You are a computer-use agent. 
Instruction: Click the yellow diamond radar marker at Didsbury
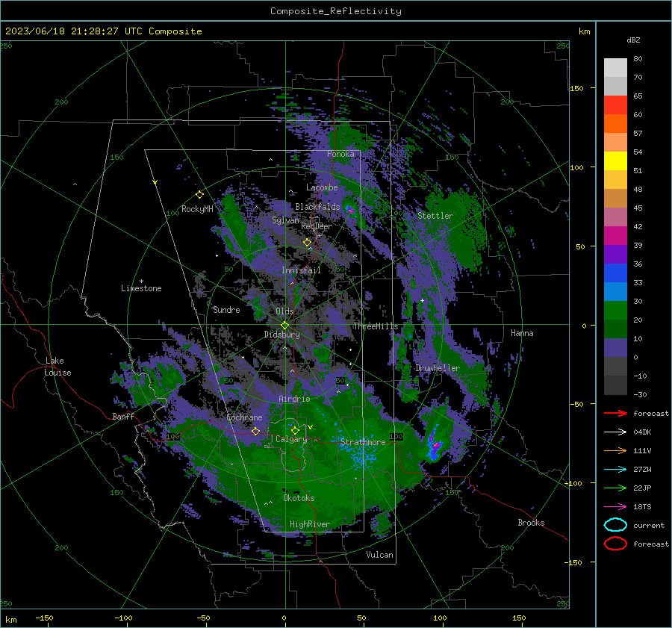point(284,325)
